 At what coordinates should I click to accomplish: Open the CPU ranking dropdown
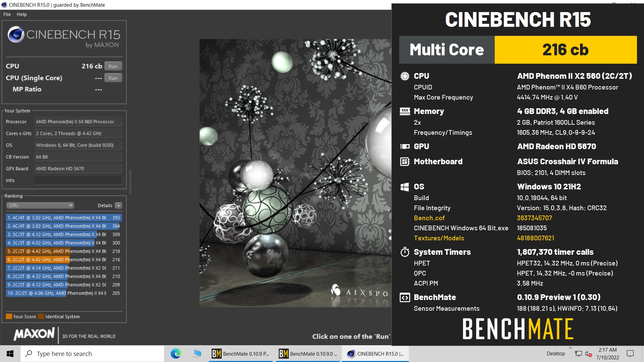tap(40, 205)
